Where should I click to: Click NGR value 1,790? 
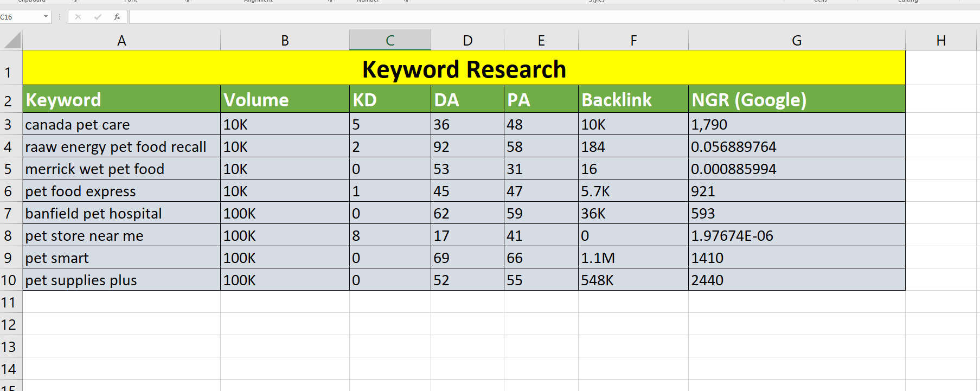point(797,124)
